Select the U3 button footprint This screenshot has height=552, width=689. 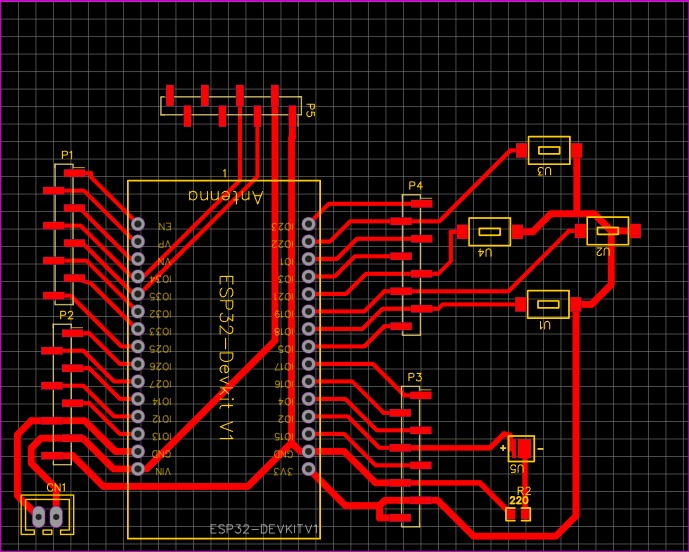tap(549, 150)
